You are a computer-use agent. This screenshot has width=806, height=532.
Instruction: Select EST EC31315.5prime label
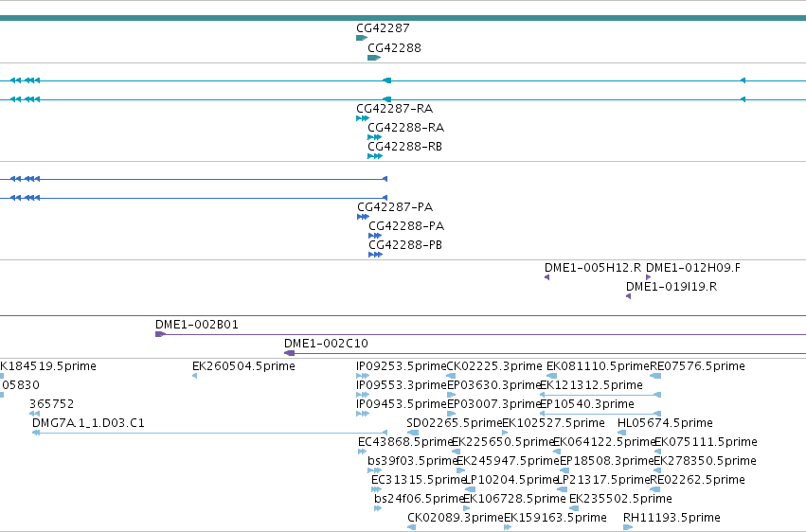[x=419, y=480]
